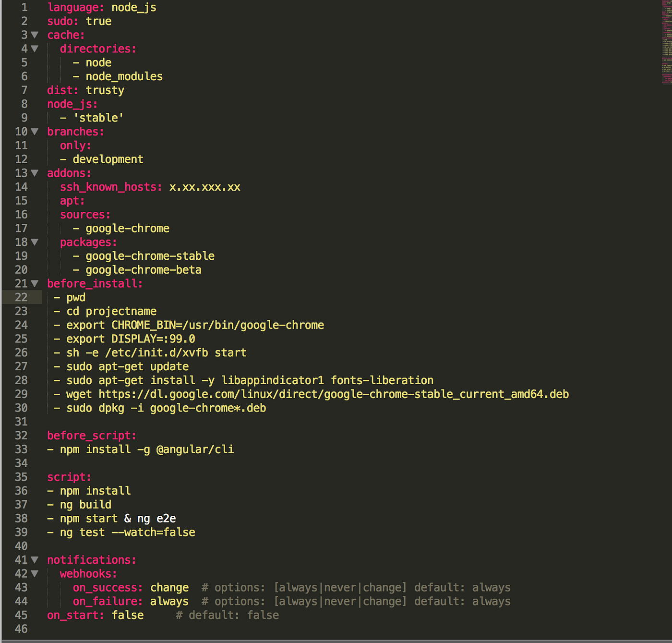The image size is (672, 643).
Task: Click the 'on_success:' key on line 43
Action: (x=108, y=588)
